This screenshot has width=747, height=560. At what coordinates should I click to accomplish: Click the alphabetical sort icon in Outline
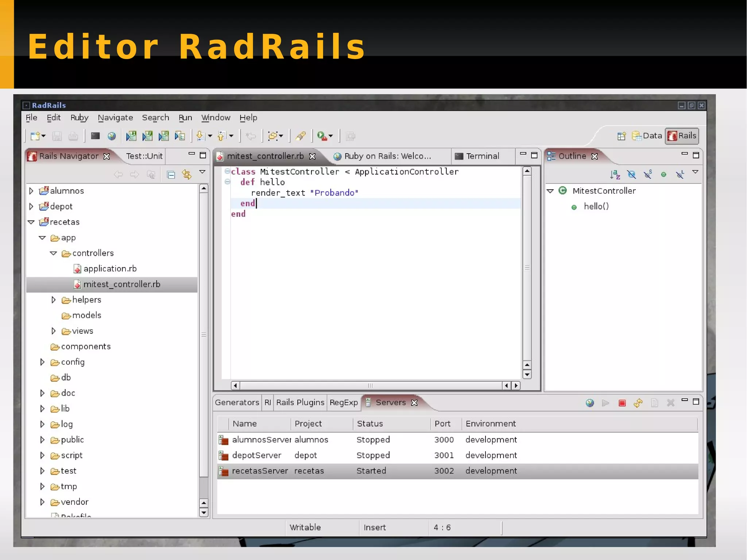click(x=615, y=174)
